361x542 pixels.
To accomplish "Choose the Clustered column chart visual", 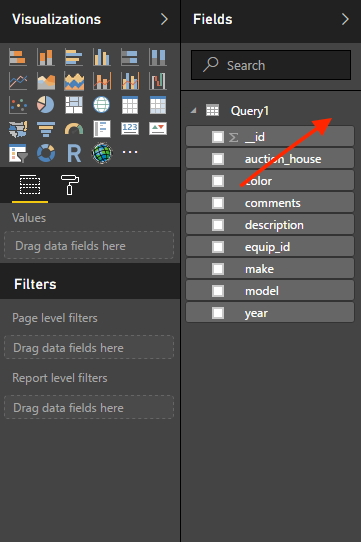I will (102, 57).
